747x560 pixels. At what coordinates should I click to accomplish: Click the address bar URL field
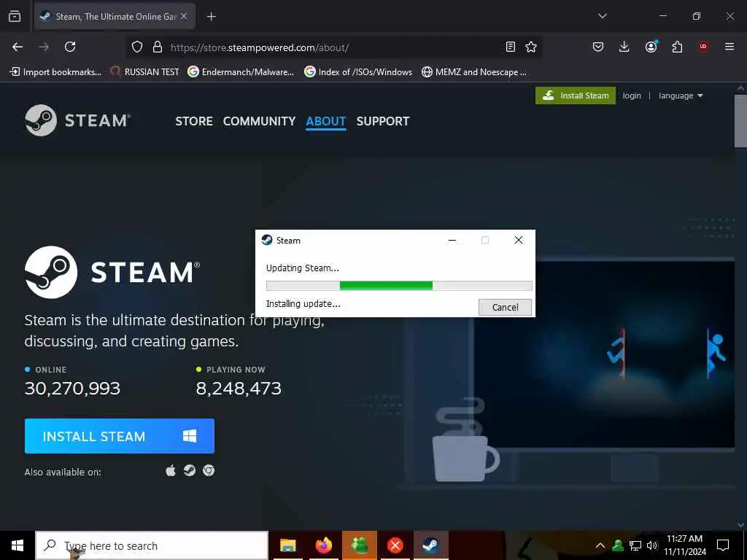click(333, 47)
